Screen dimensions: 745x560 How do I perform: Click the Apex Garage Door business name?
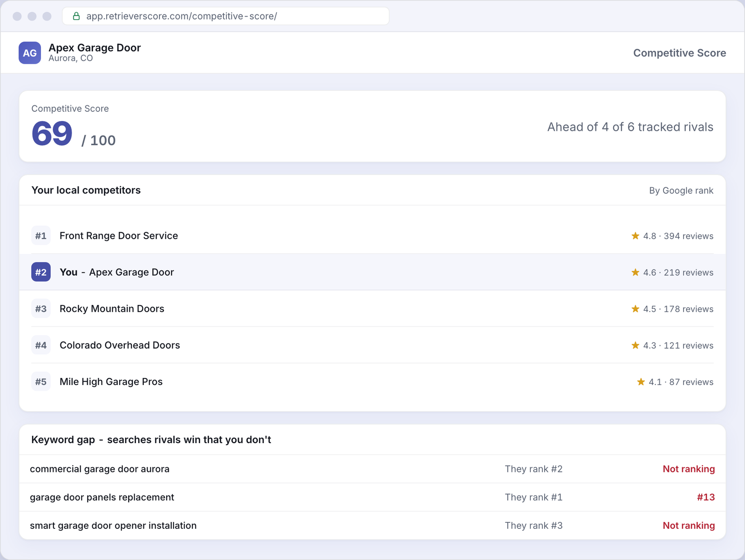95,47
